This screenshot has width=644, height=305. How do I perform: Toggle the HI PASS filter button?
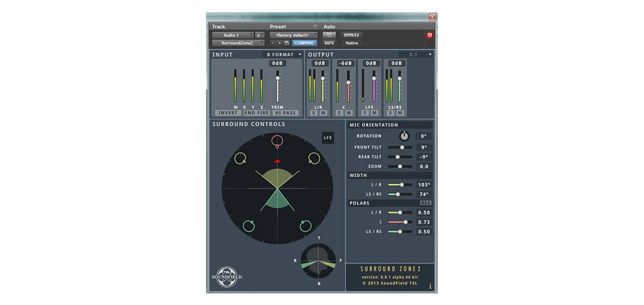point(285,113)
